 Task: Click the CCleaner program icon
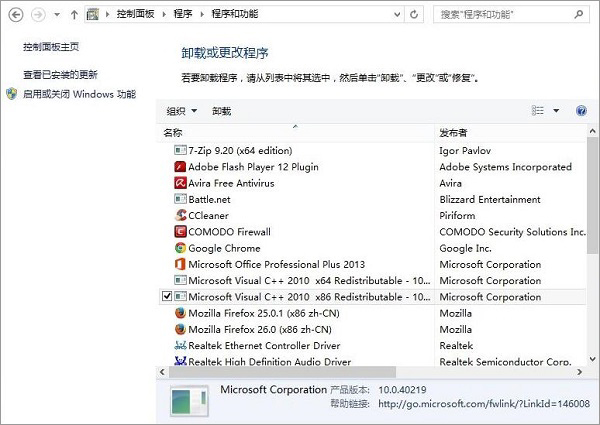(180, 215)
